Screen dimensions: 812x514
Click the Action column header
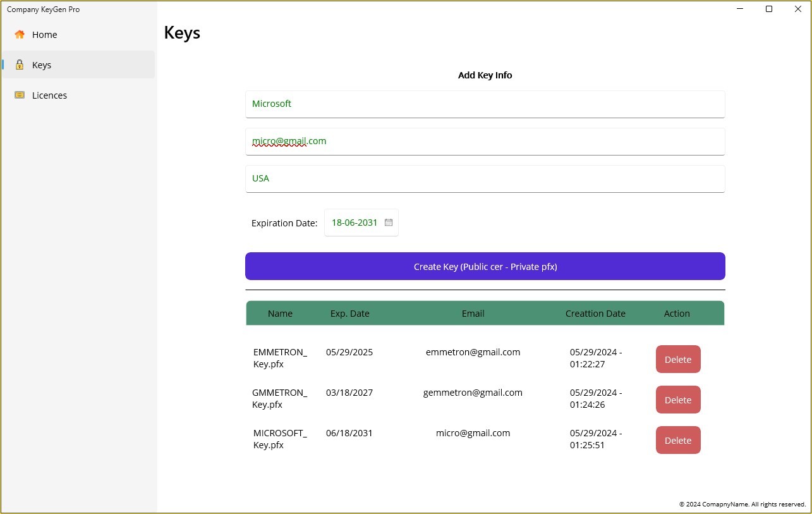(x=677, y=314)
